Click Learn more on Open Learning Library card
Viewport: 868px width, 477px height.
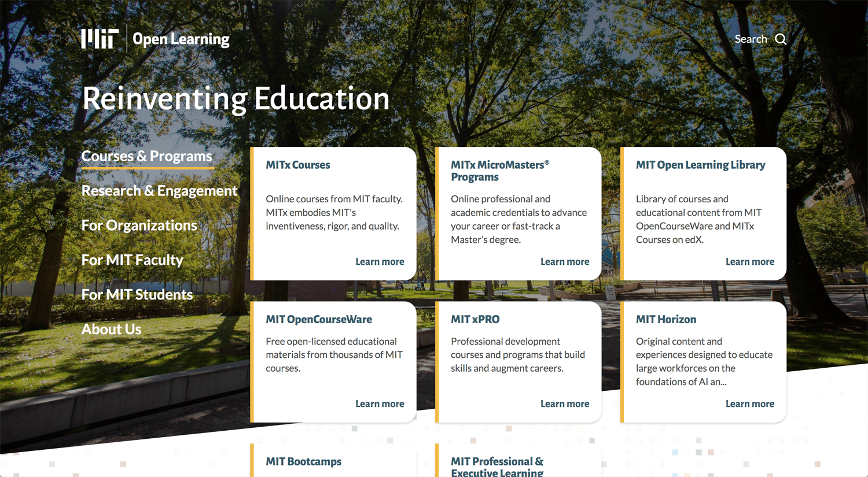coord(750,261)
